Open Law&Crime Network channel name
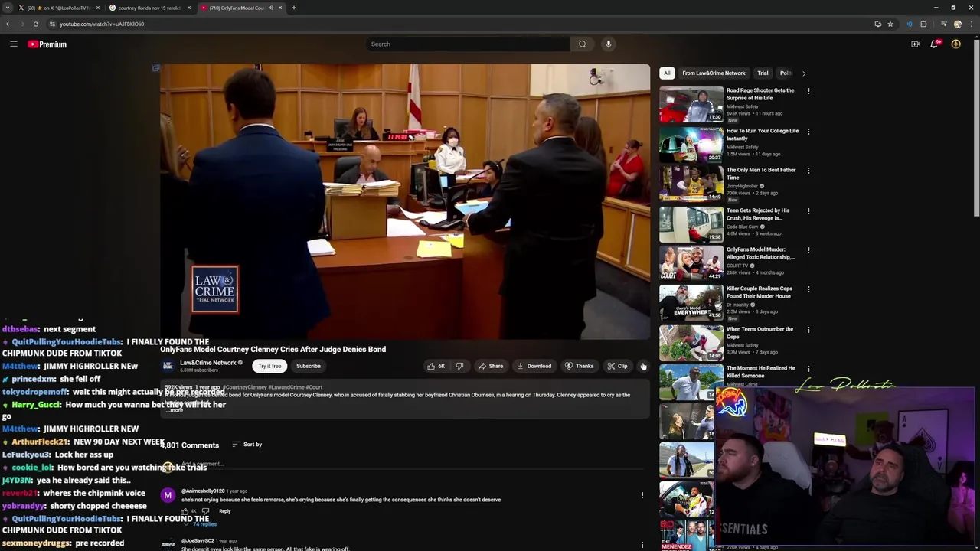 coord(208,363)
